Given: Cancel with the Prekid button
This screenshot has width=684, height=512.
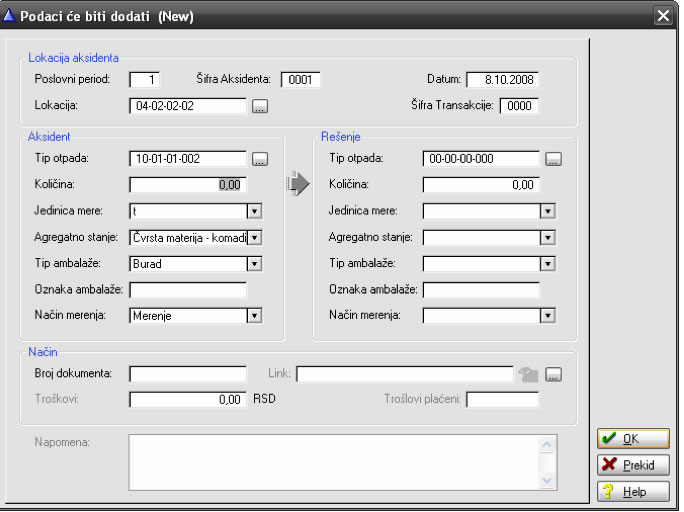Looking at the screenshot, I should pos(633,465).
